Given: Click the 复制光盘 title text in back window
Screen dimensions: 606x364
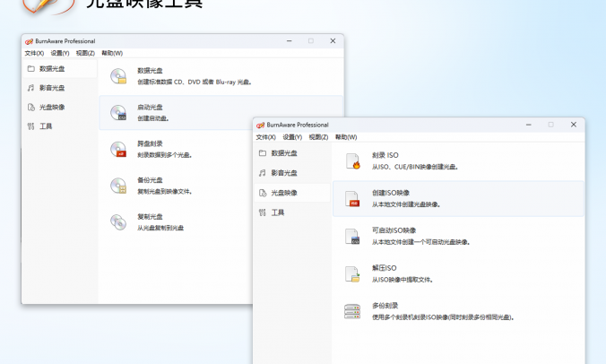Looking at the screenshot, I should [x=150, y=217].
